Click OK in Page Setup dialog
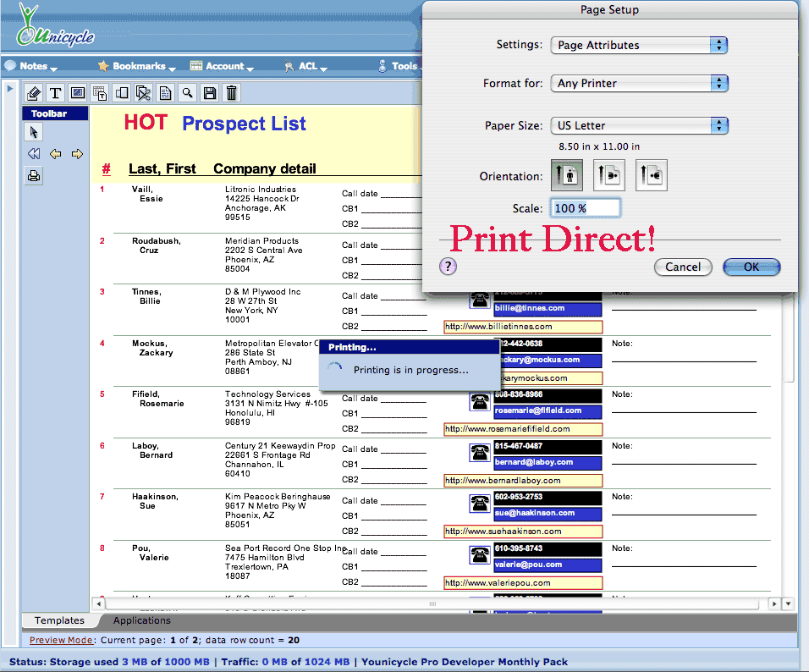This screenshot has height=672, width=809. (x=751, y=267)
